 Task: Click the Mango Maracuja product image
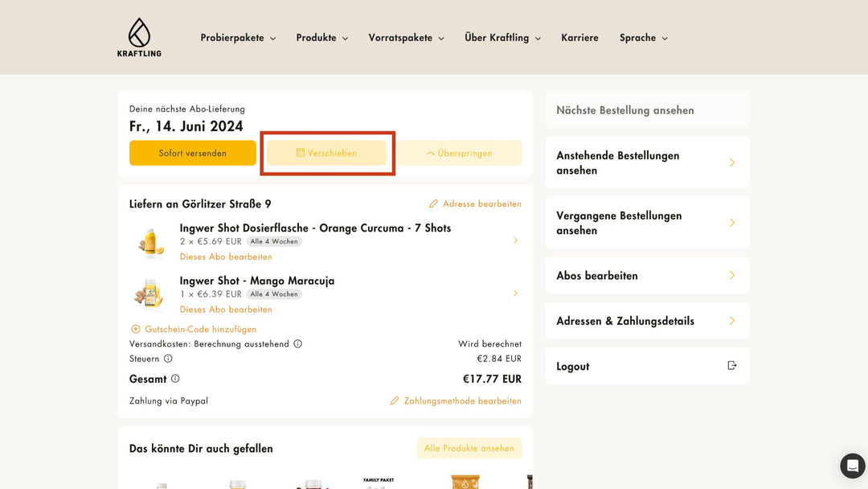pyautogui.click(x=149, y=294)
